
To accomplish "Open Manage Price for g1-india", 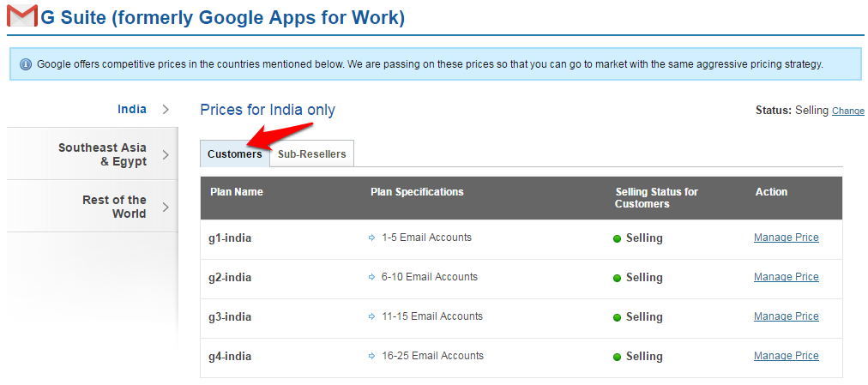I will click(x=786, y=238).
